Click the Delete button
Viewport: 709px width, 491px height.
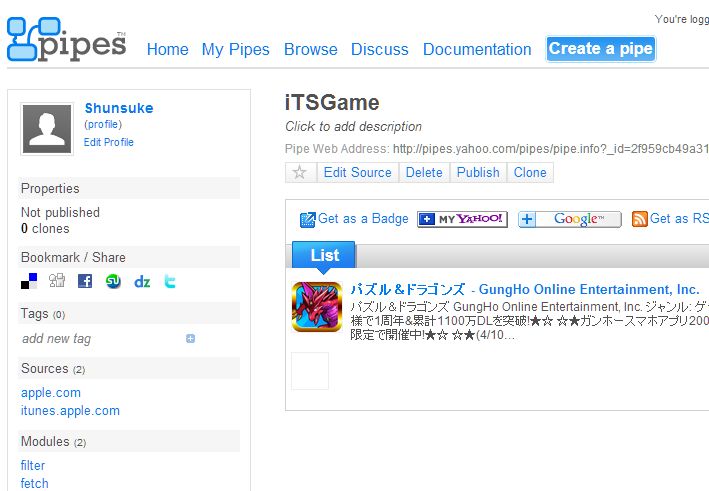tap(424, 172)
